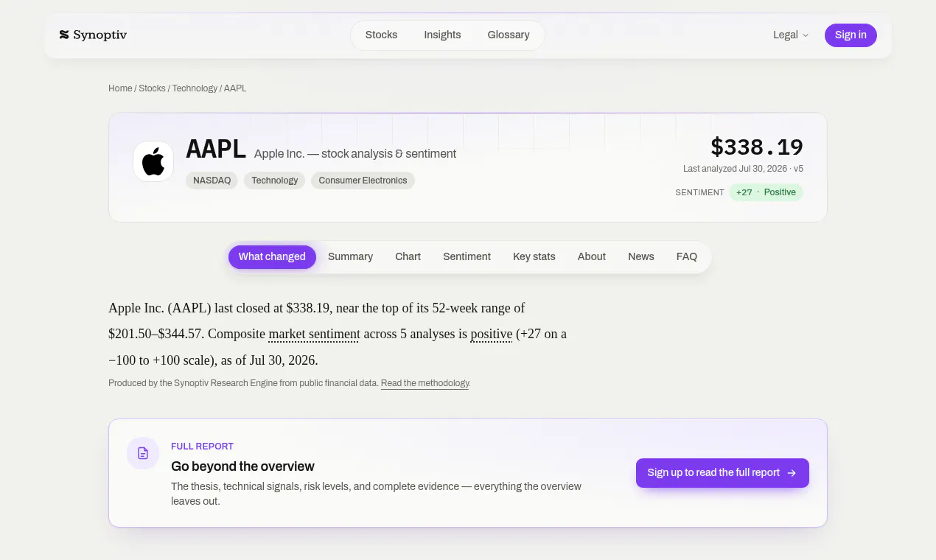Click the Synoptiv brand name

coord(99,35)
